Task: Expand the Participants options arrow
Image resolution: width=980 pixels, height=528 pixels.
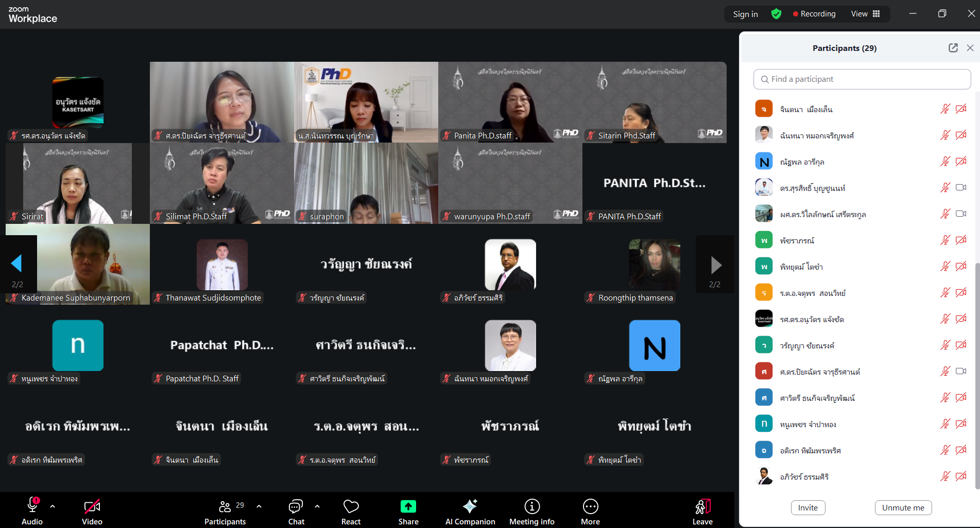Action: point(259,506)
